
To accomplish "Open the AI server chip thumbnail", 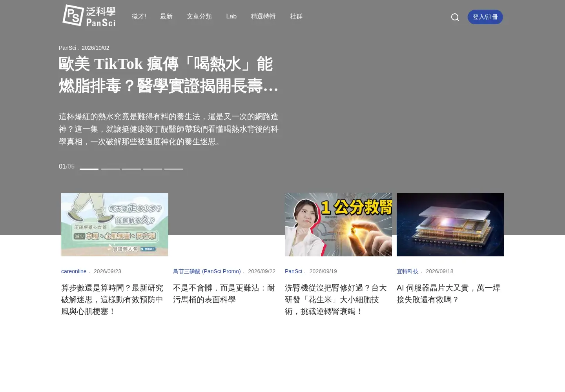I will click(450, 225).
